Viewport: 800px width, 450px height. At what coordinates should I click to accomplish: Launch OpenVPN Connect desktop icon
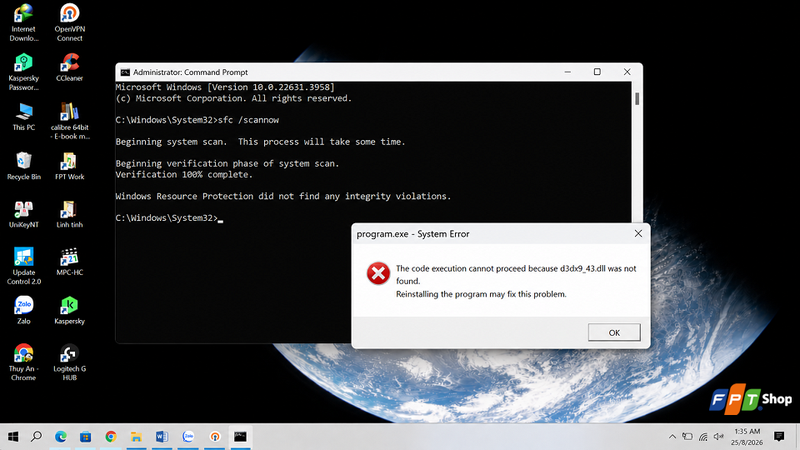point(69,23)
